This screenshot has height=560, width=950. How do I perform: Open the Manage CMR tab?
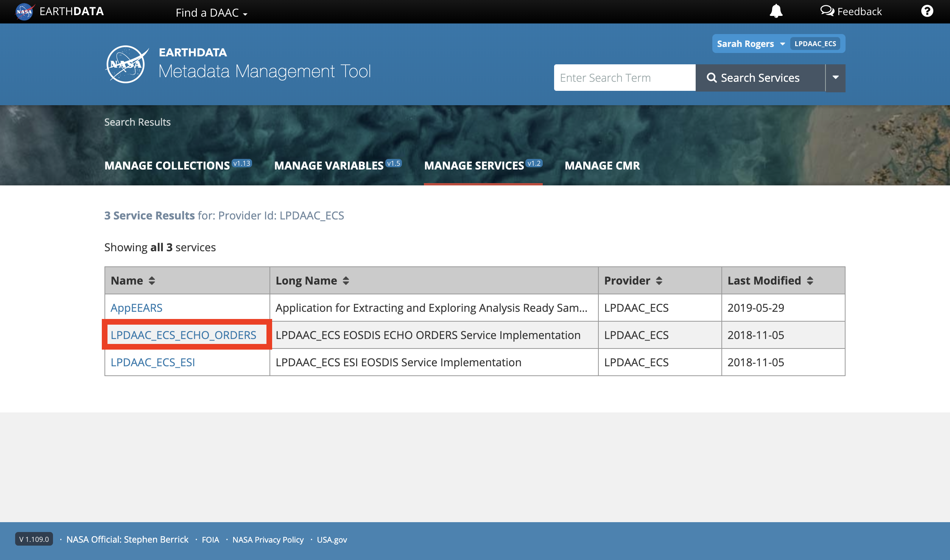coord(602,165)
